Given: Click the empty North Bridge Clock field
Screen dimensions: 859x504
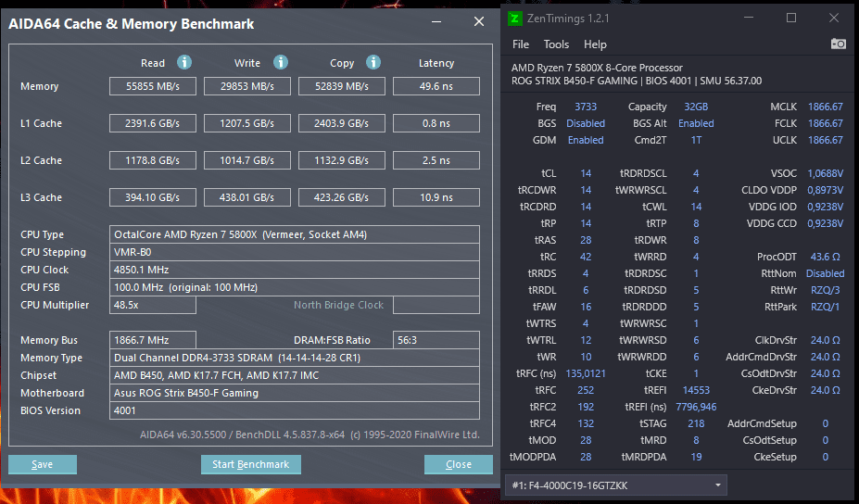Looking at the screenshot, I should tap(436, 305).
